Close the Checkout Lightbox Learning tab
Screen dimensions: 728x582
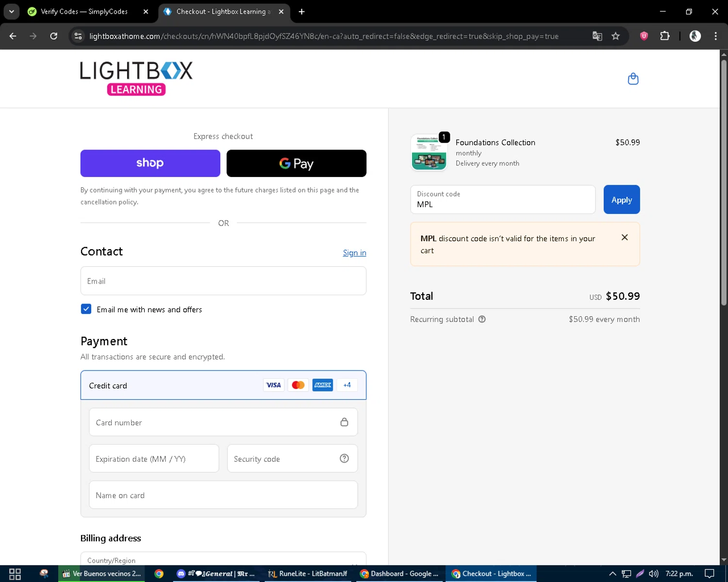281,12
